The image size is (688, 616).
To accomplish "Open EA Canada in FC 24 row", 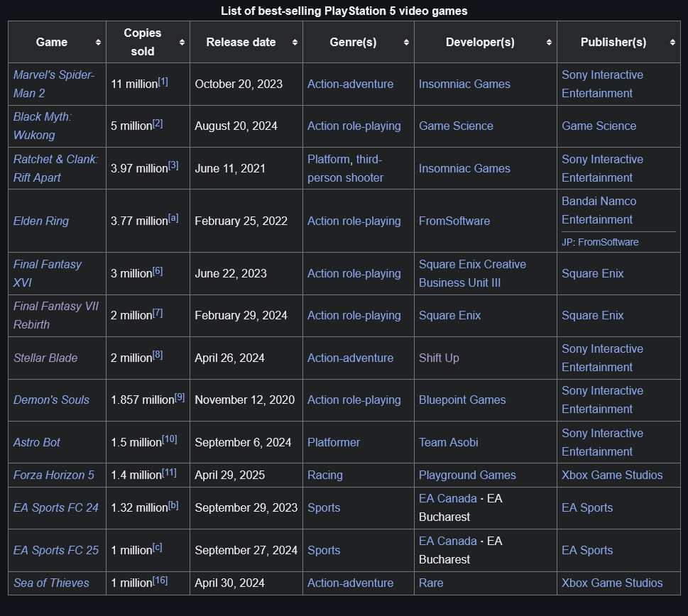I will pyautogui.click(x=447, y=498).
